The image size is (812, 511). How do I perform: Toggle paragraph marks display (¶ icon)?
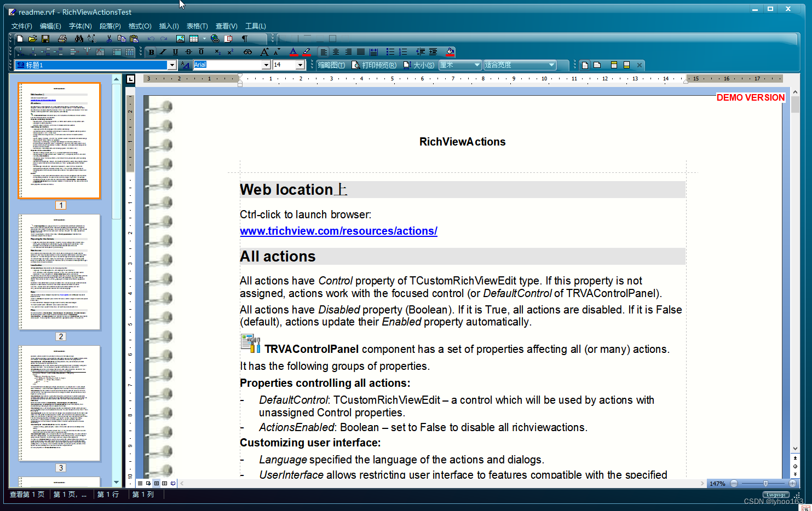click(244, 39)
